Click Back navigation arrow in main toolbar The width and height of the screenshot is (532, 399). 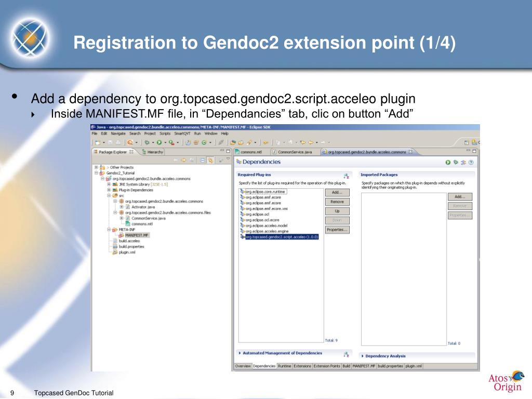pos(310,143)
